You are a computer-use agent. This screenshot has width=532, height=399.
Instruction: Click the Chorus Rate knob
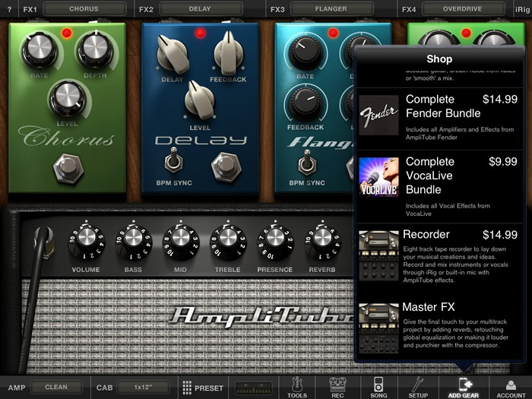point(40,50)
